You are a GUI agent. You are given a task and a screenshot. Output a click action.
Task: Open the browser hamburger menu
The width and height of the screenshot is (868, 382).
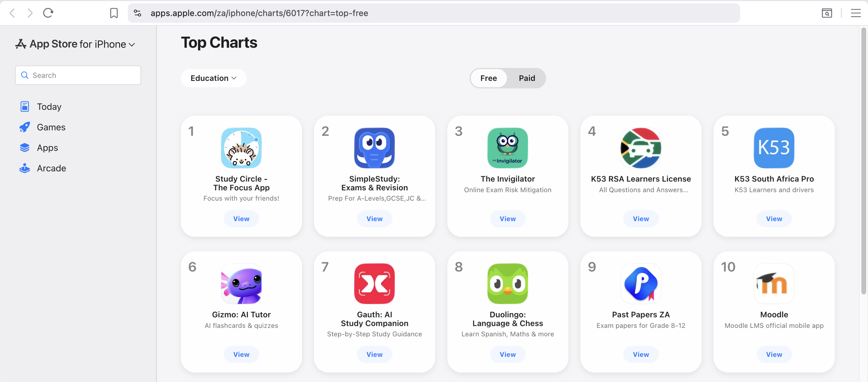tap(855, 13)
